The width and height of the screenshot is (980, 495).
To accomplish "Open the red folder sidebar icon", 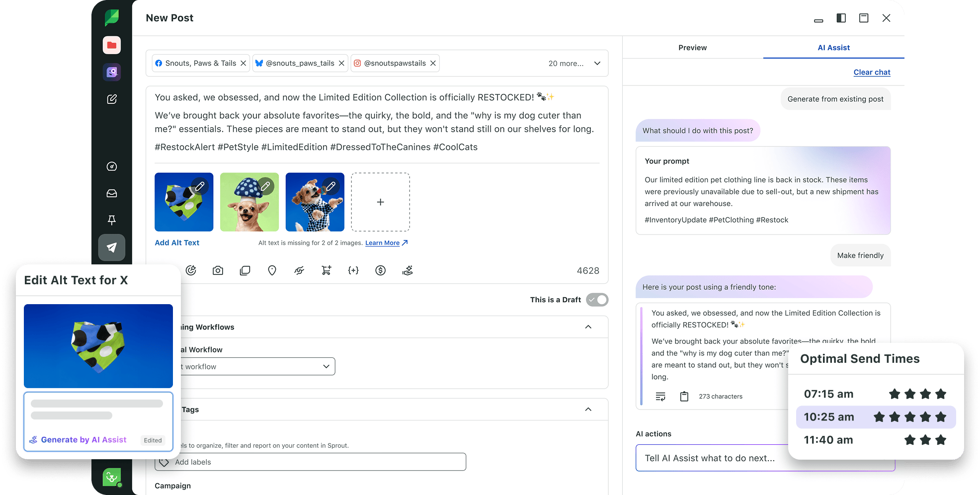I will 112,45.
